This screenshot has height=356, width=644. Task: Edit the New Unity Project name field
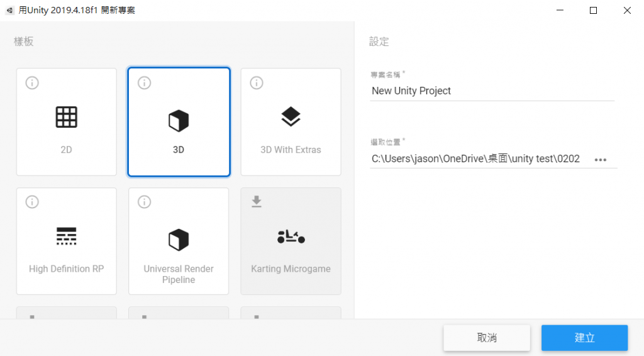click(x=492, y=91)
